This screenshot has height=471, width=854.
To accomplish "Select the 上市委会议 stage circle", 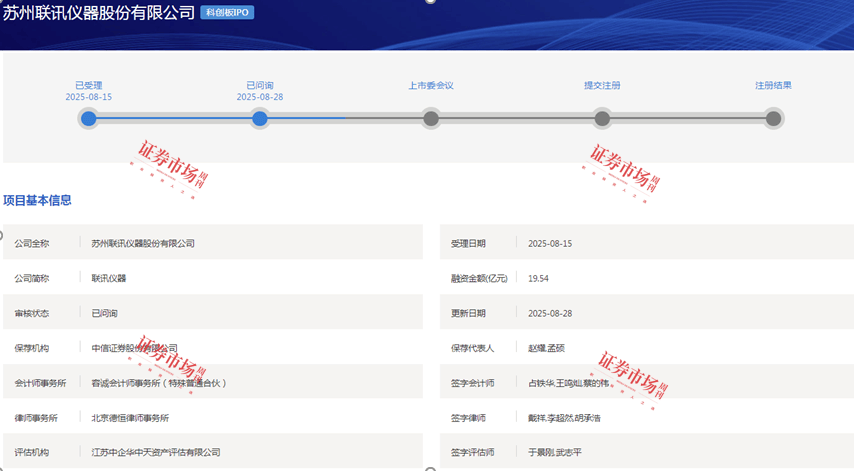I will click(431, 119).
